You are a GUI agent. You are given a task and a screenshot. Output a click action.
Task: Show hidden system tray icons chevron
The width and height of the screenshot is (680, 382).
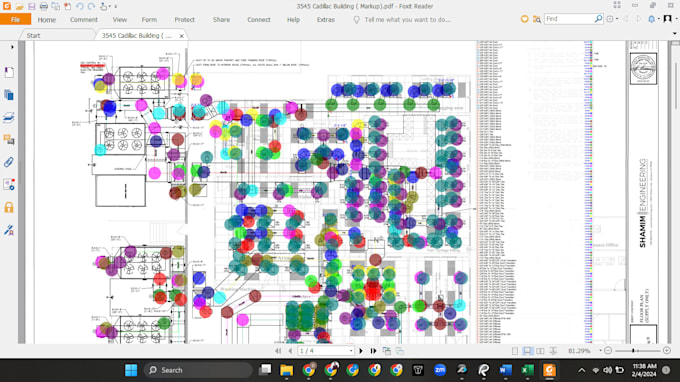(x=582, y=370)
